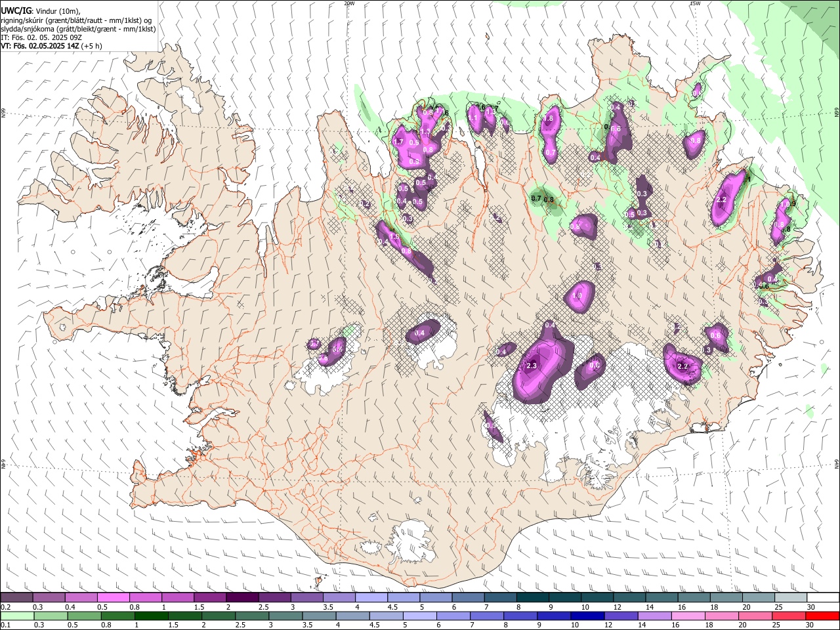Click the 0.2–0.3 snow legend swatch
840x630 pixels.
click(x=16, y=598)
